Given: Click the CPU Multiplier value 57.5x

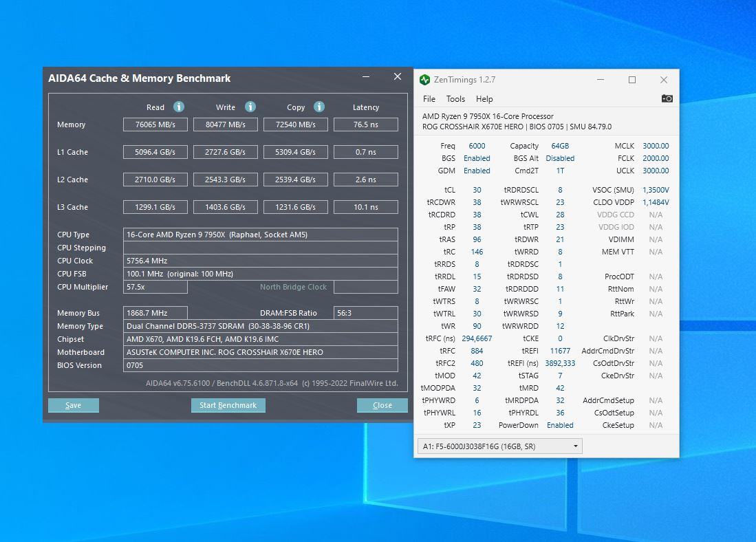Looking at the screenshot, I should tap(155, 286).
